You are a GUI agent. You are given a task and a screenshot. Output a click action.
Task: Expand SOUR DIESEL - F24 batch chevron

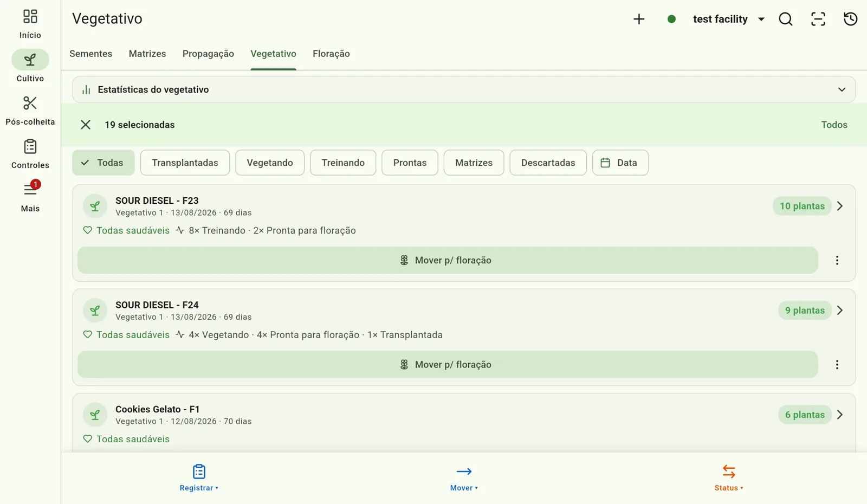coord(840,311)
